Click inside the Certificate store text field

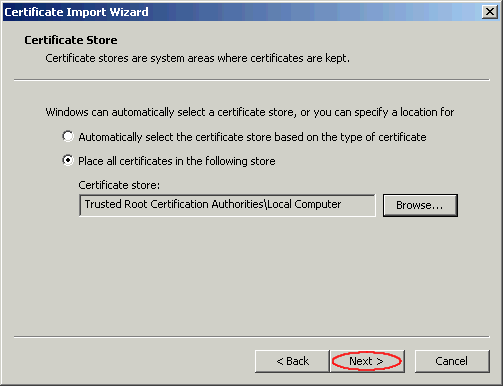click(x=227, y=205)
